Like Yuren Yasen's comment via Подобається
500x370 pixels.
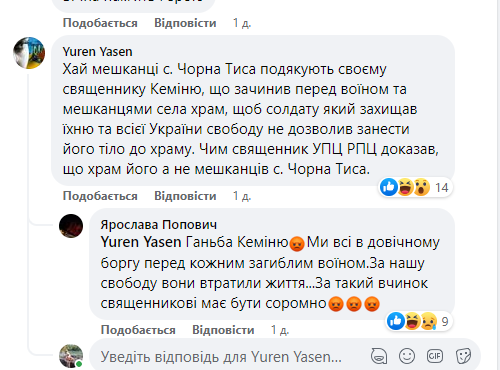click(100, 196)
